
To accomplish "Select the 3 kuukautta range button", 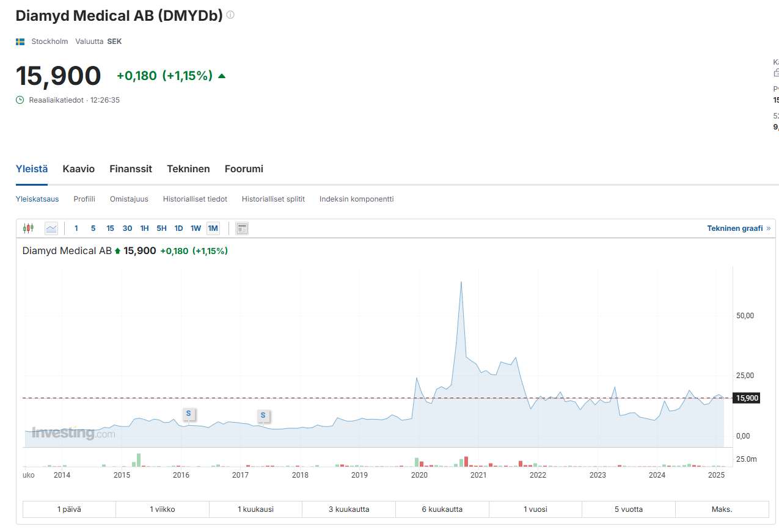I will pos(348,509).
